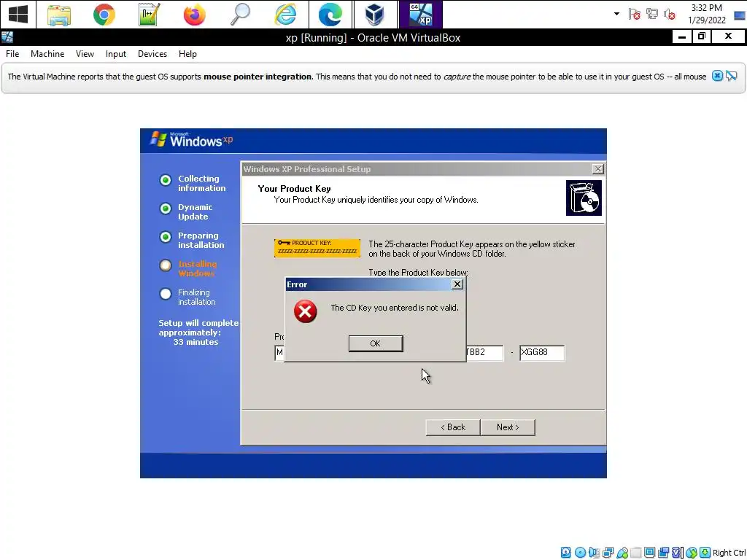Click the Collecting information step indicator

coord(166,180)
